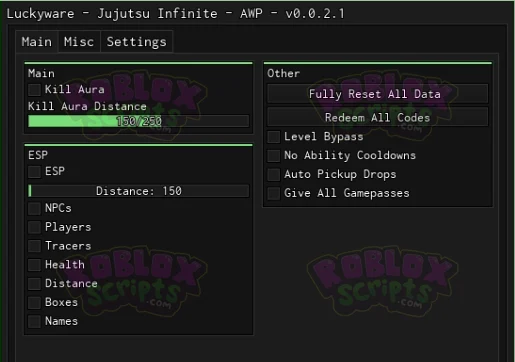Toggle No Ability Cooldowns
Screen dimensions: 515x362
pyautogui.click(x=274, y=155)
